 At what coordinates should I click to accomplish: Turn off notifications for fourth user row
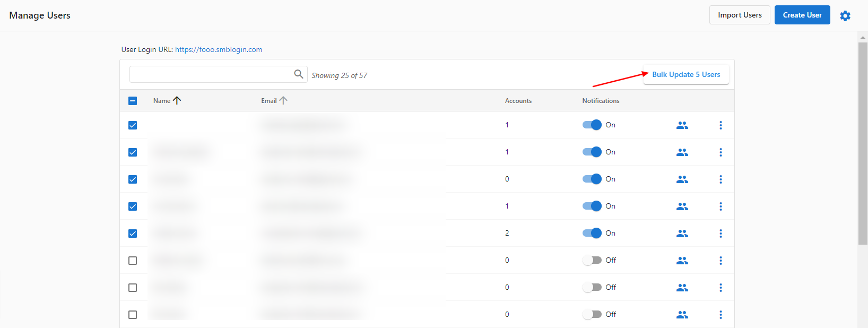pos(592,206)
